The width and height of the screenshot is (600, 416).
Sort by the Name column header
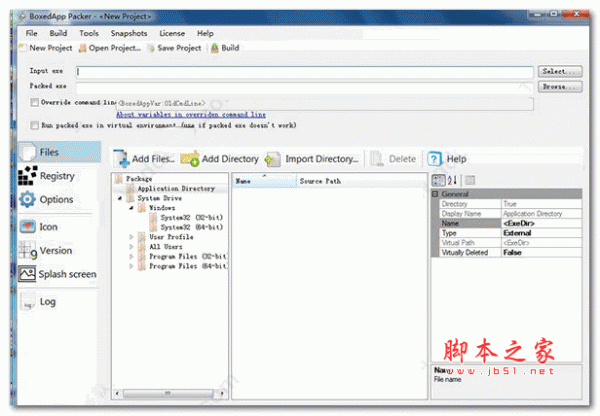[x=264, y=181]
